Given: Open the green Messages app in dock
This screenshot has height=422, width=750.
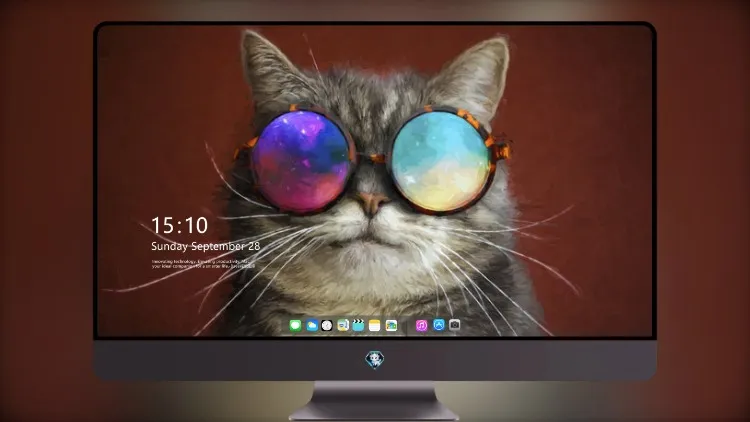Looking at the screenshot, I should [295, 325].
